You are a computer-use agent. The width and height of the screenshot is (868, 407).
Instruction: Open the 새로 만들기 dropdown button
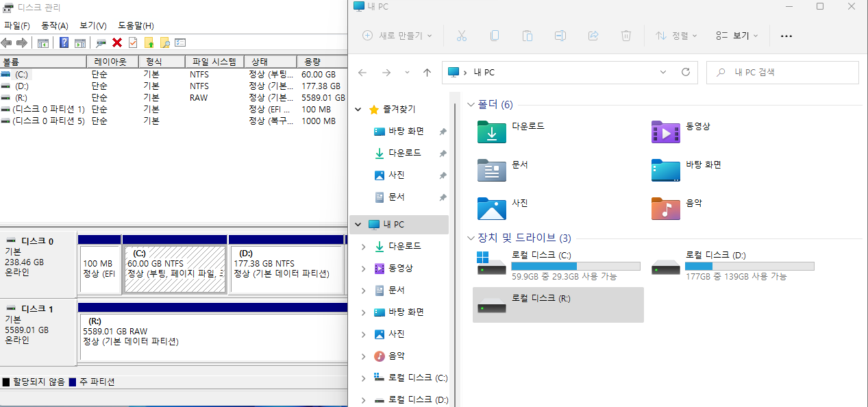click(x=397, y=36)
